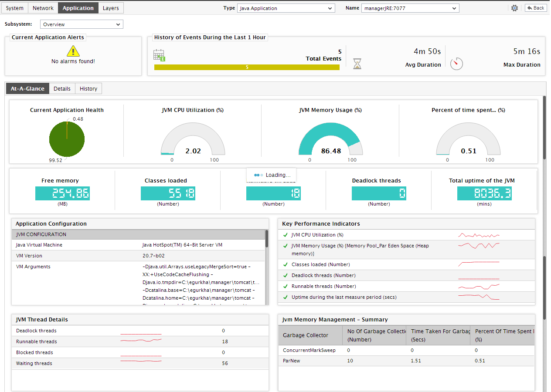Expand the Subsystem Overview dropdown
This screenshot has width=551, height=392.
coord(82,24)
